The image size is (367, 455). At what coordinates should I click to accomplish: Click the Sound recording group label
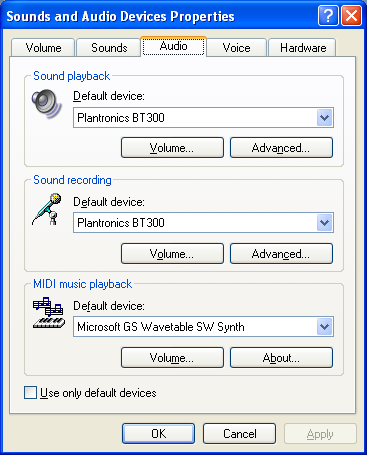[72, 180]
